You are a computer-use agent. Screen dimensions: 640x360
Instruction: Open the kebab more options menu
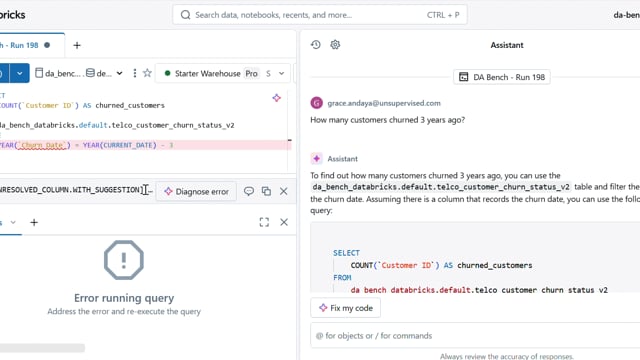tap(135, 73)
